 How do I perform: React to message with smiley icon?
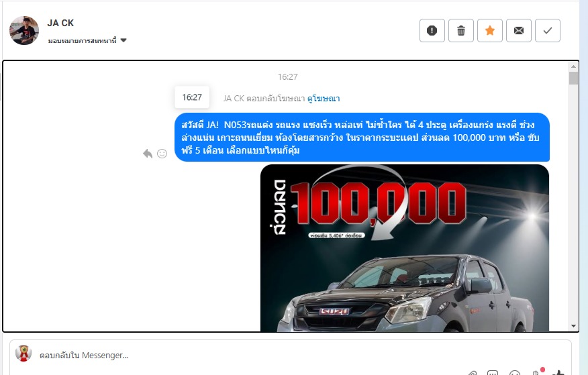coord(162,154)
